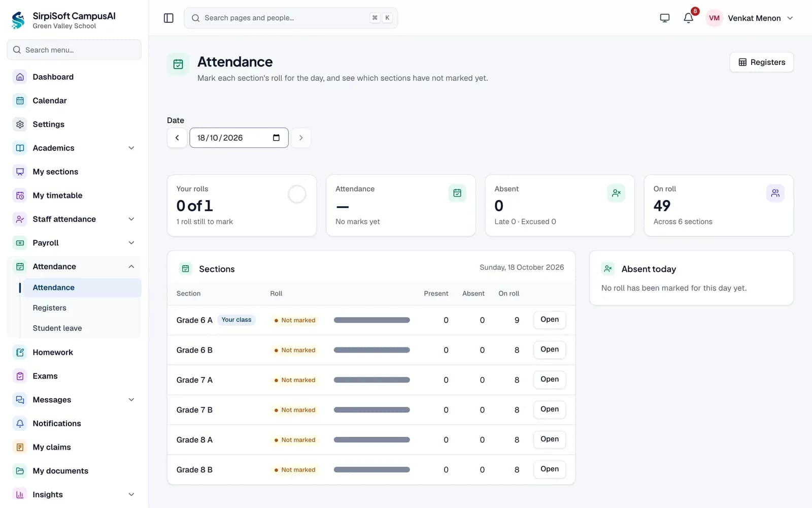Click the Homework icon in sidebar
812x508 pixels.
pyautogui.click(x=20, y=352)
